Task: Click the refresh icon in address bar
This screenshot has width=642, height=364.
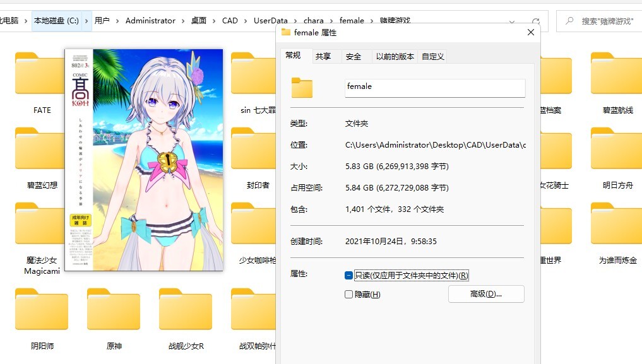Action: tap(535, 21)
